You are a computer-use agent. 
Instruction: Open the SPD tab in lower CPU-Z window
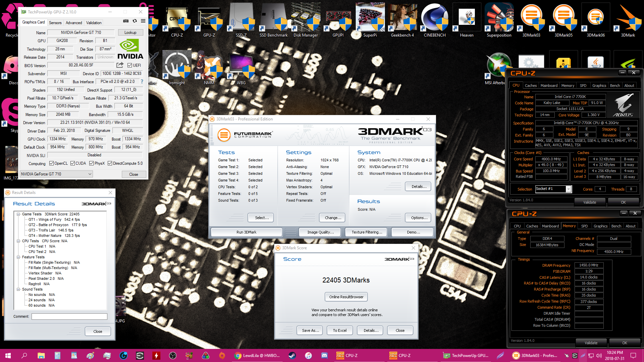[x=584, y=226]
